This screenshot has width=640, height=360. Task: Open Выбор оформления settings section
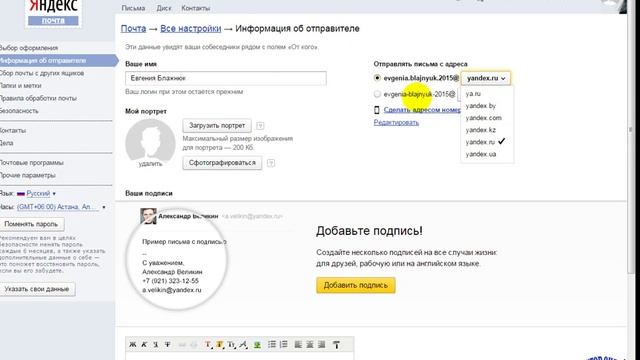[x=29, y=48]
